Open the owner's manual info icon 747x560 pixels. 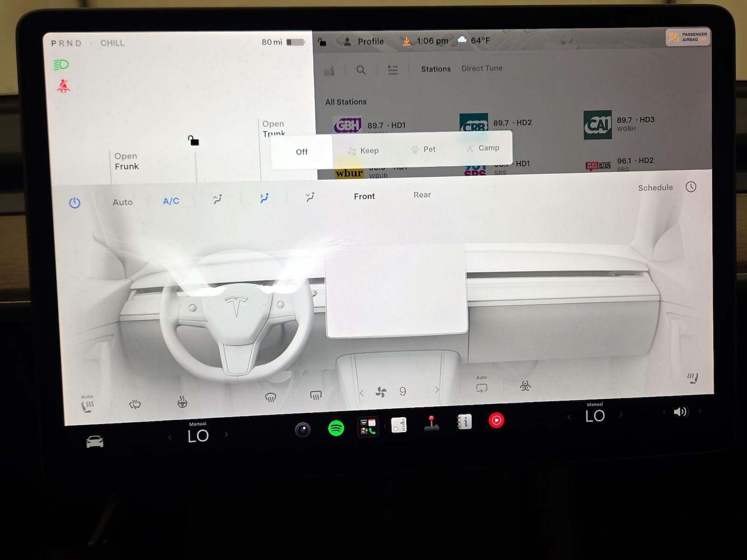point(464,422)
